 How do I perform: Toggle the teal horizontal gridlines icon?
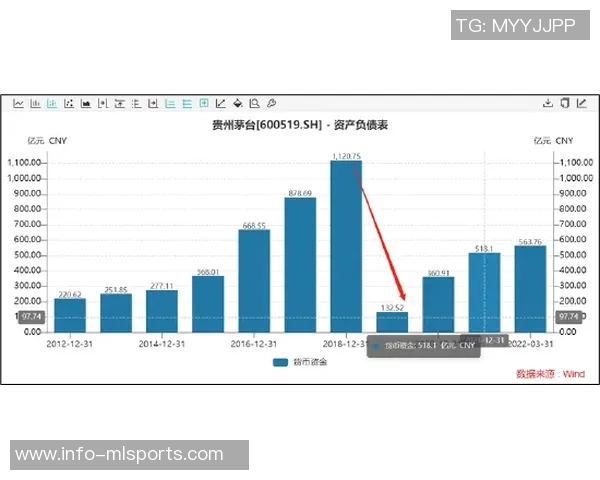coord(187,103)
